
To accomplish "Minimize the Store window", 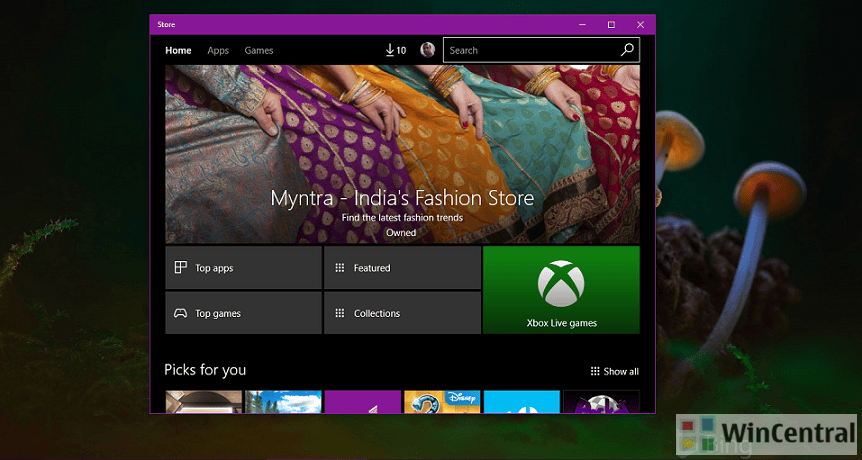I will [x=582, y=25].
